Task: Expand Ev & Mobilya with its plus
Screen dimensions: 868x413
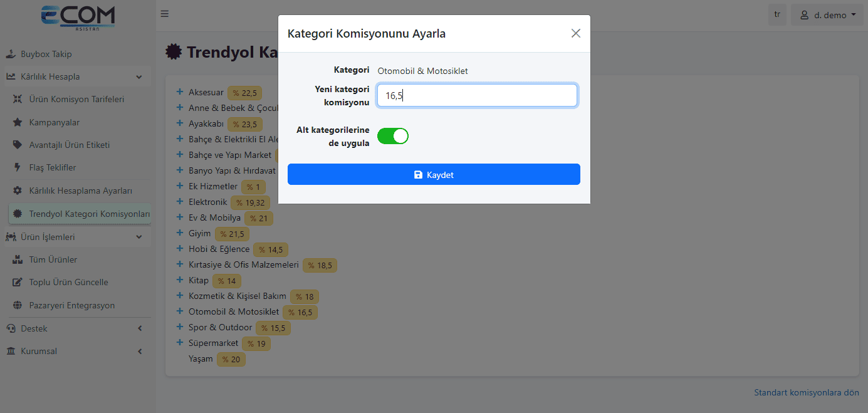Action: 180,218
